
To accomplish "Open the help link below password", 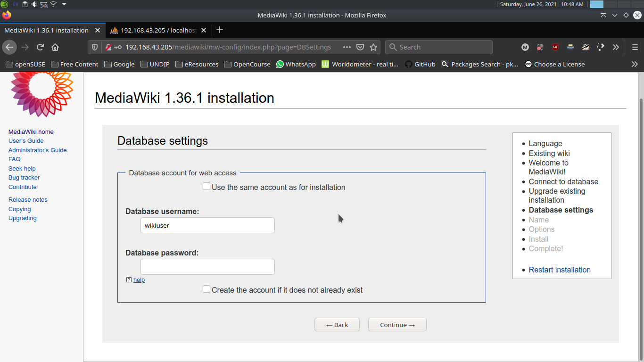I will click(139, 280).
